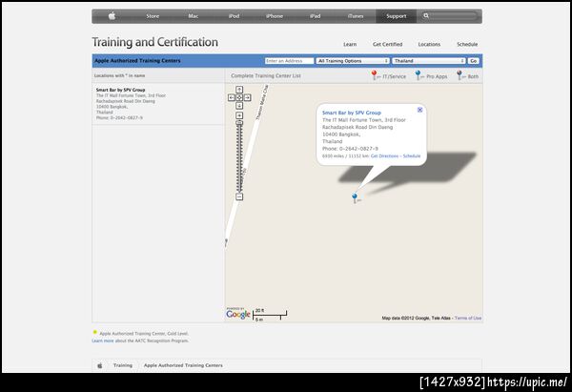Screen dimensions: 572x392
Task: Click the blue Pro Apps pin legend icon
Action: (x=418, y=74)
